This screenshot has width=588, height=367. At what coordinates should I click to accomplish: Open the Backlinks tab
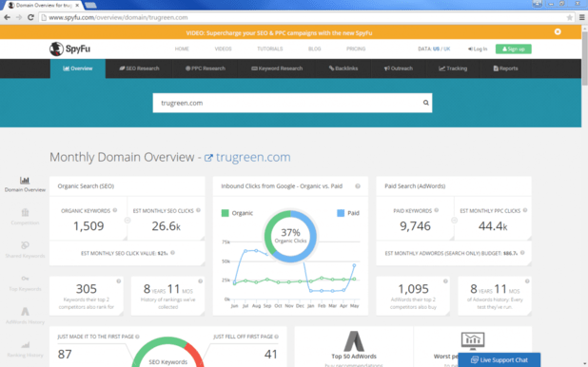click(343, 68)
